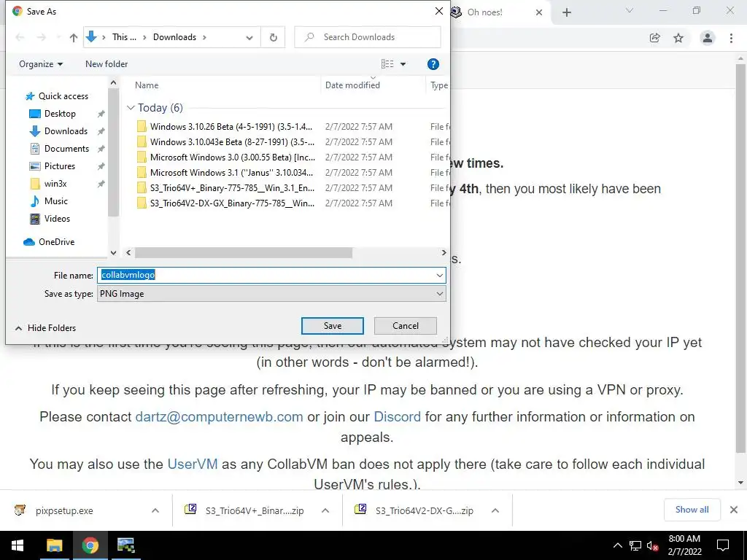Select S3_Trio64V2-DX-GX_Binary folder

click(x=225, y=203)
